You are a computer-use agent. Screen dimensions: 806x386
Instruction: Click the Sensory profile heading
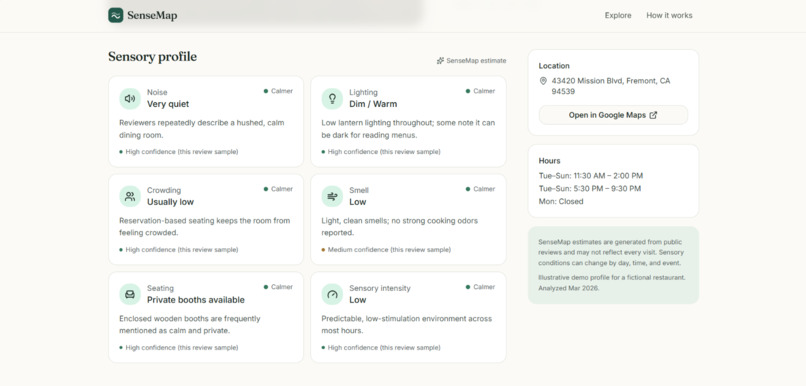pos(152,57)
